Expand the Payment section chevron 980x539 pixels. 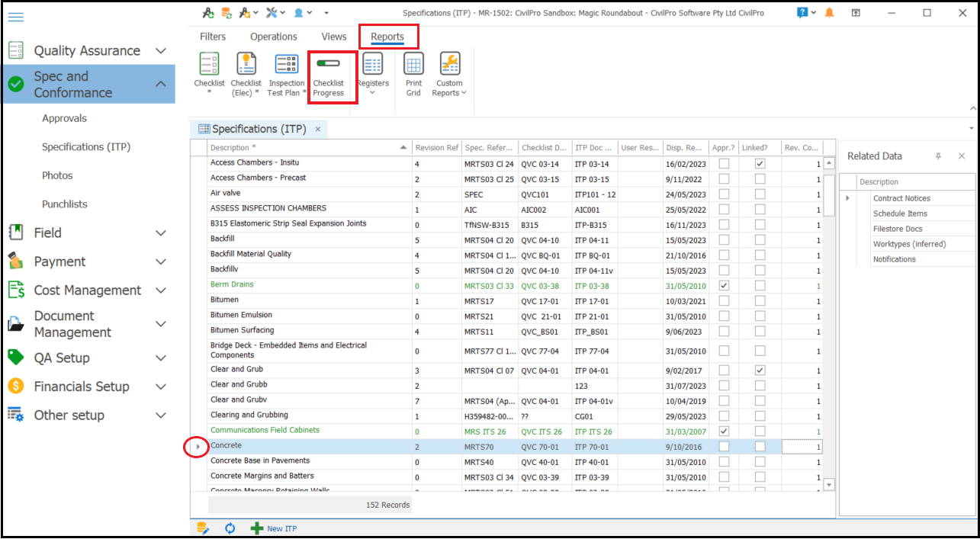click(x=160, y=261)
